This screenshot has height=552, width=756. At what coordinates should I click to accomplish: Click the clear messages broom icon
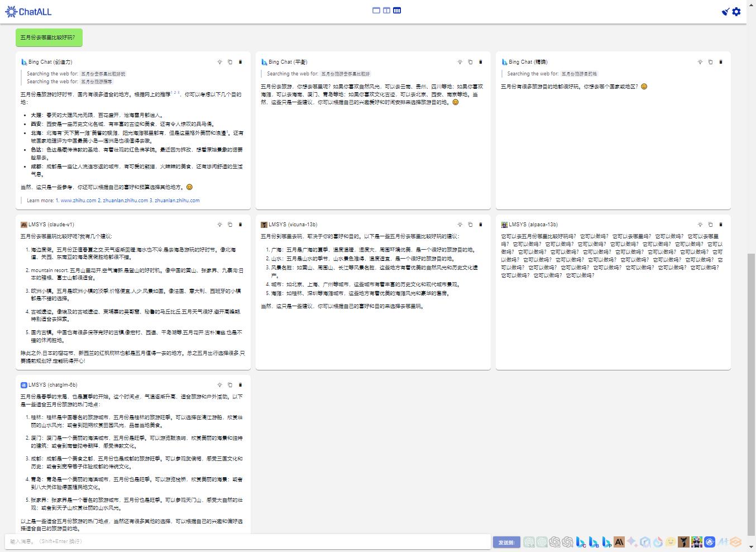pyautogui.click(x=725, y=12)
